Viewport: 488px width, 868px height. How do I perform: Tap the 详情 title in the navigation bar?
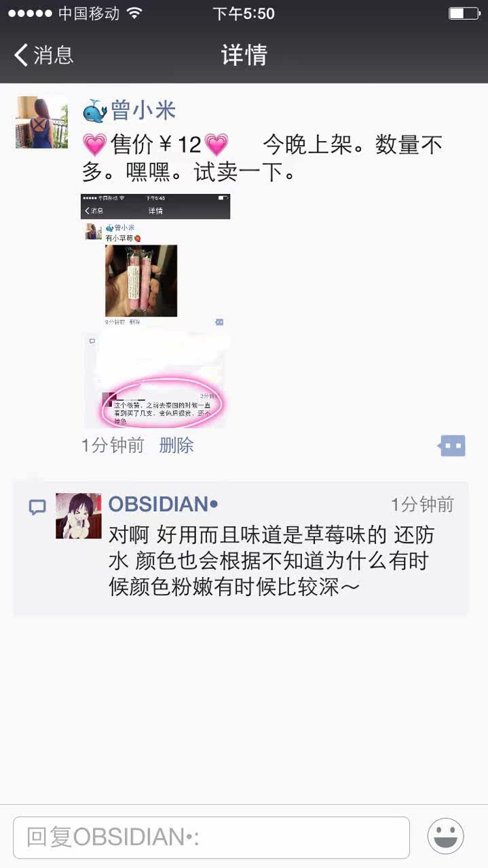pos(244,55)
